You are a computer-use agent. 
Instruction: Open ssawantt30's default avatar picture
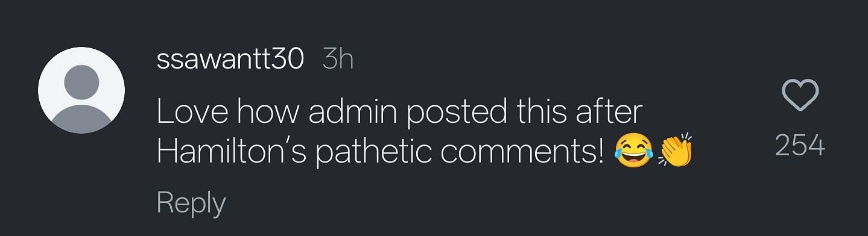tap(81, 90)
